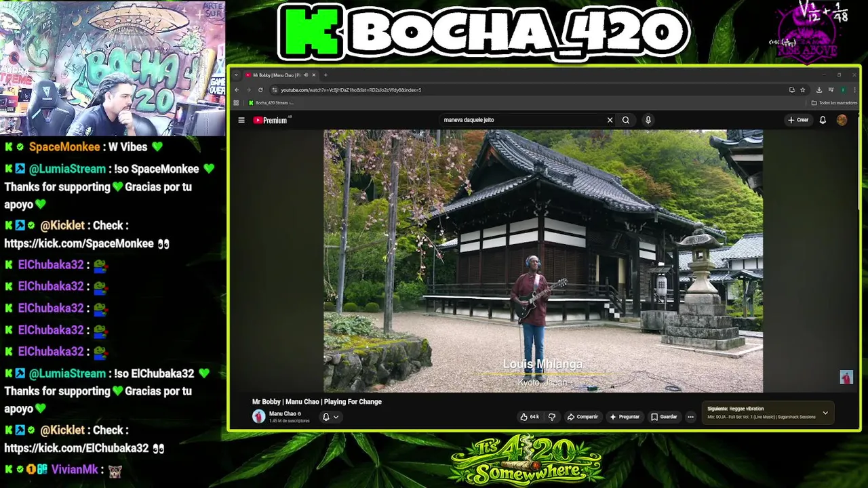Viewport: 868px width, 488px height.
Task: Click the youtube.com address bar
Action: coord(529,89)
